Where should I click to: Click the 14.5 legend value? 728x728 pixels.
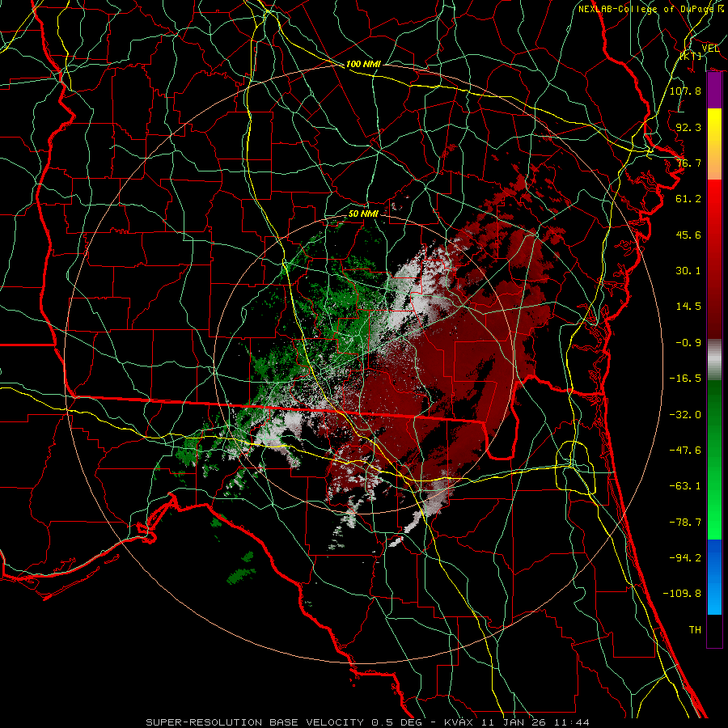pyautogui.click(x=688, y=307)
